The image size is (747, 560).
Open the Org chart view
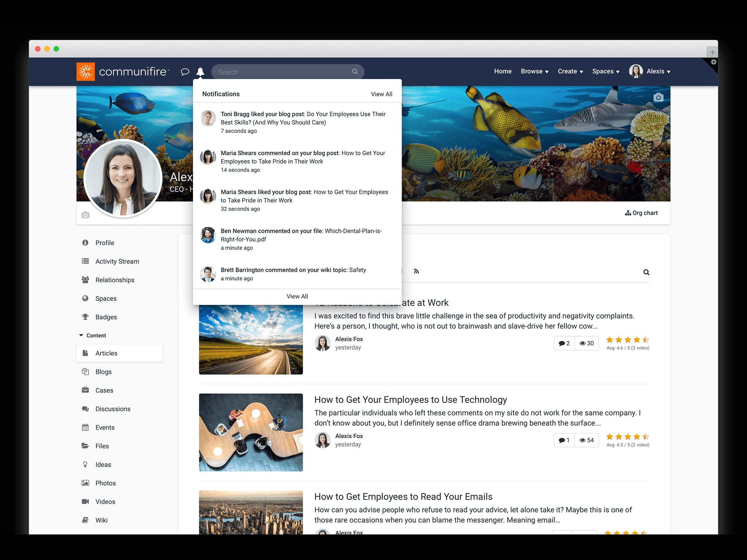click(x=641, y=213)
